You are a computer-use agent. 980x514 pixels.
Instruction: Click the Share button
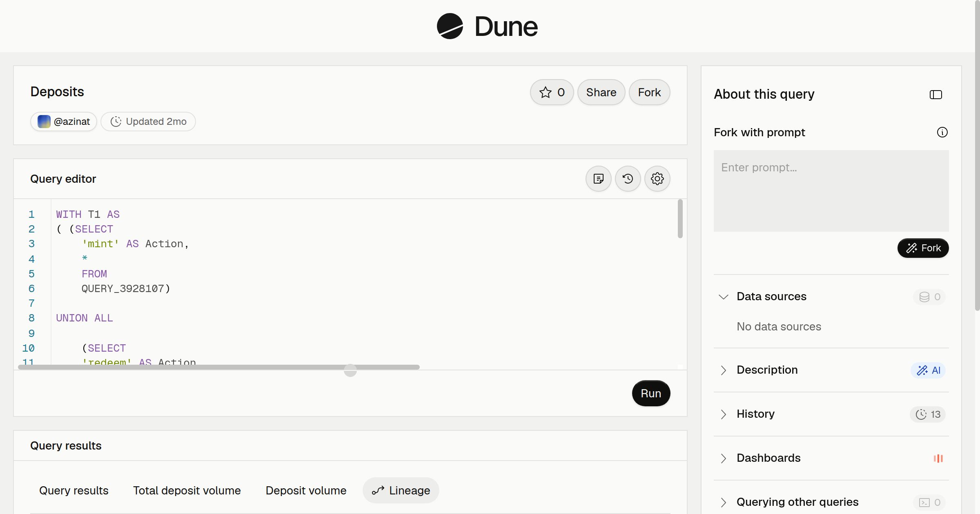tap(601, 92)
